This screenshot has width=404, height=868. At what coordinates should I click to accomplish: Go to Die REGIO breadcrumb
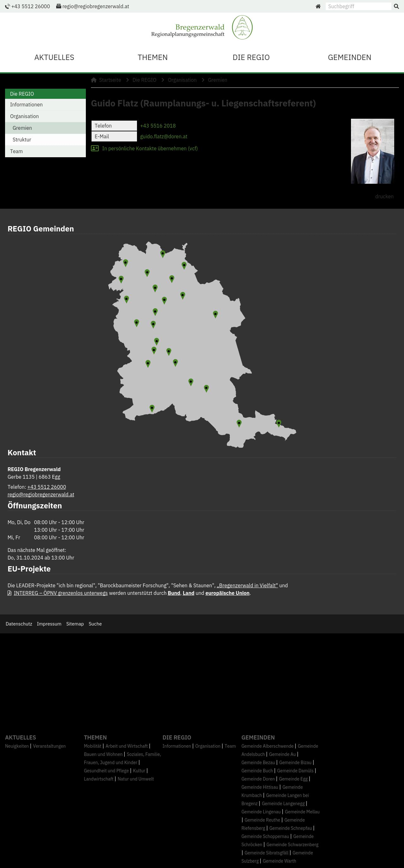point(144,80)
